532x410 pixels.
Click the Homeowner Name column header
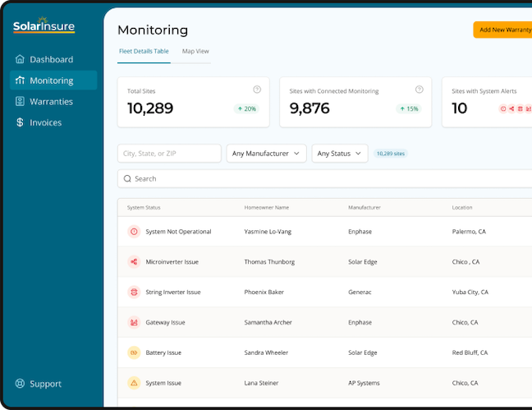tap(267, 207)
